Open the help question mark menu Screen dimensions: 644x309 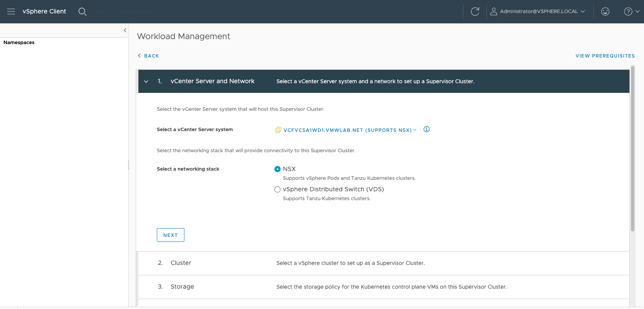point(631,12)
